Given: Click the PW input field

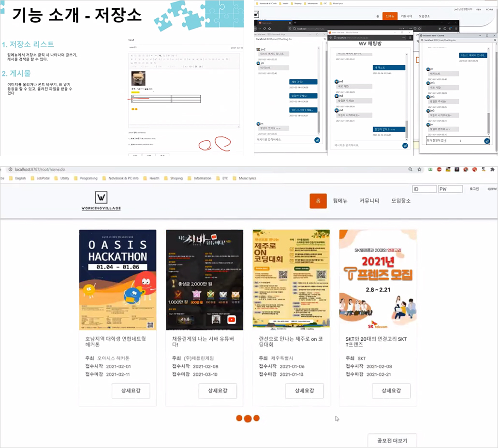Looking at the screenshot, I should (x=450, y=189).
